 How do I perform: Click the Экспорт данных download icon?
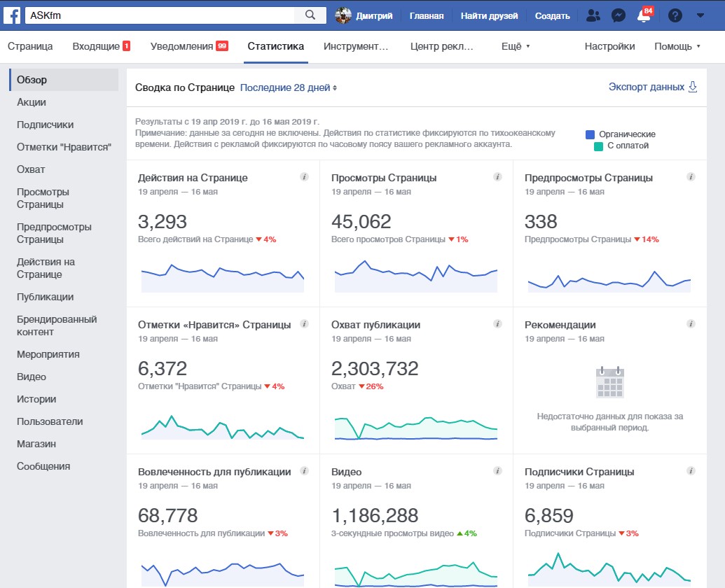[693, 87]
